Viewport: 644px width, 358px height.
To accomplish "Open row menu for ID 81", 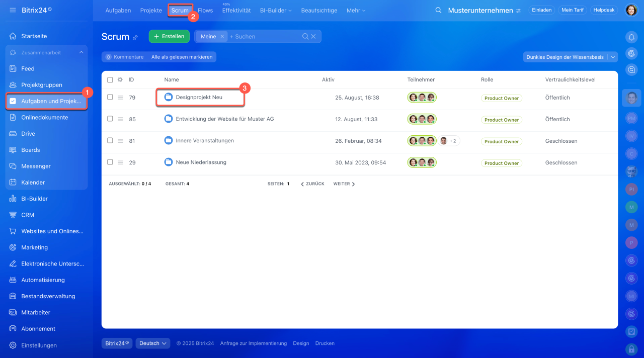I will pos(120,141).
